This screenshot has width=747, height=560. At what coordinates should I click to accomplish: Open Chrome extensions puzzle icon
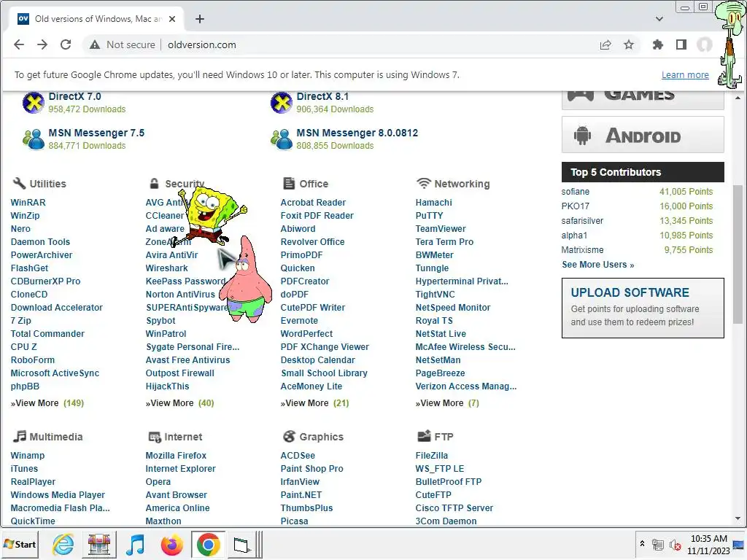click(658, 44)
